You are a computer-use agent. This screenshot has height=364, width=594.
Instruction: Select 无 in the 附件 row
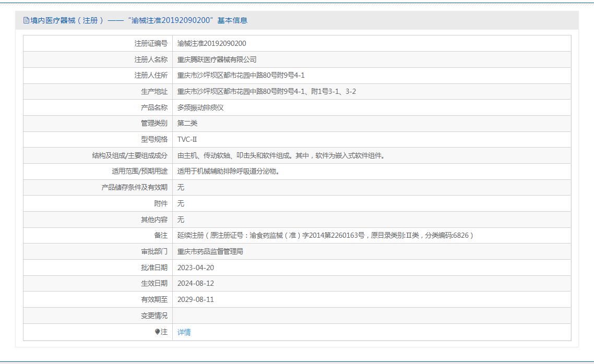(x=181, y=203)
